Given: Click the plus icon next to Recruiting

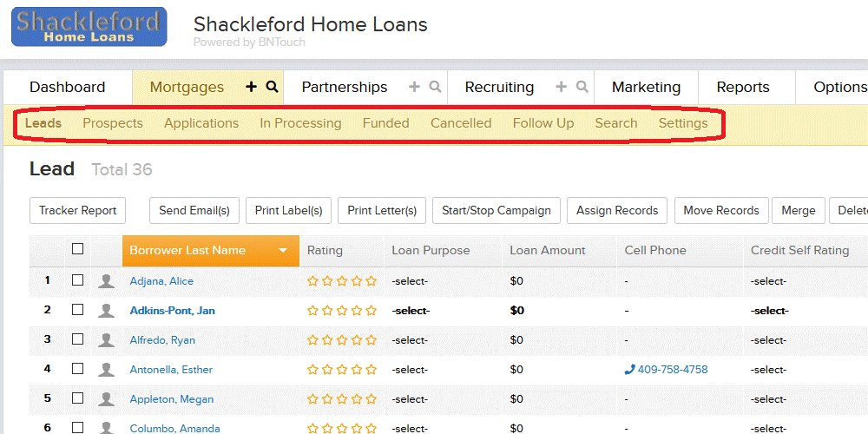Looking at the screenshot, I should (x=562, y=87).
